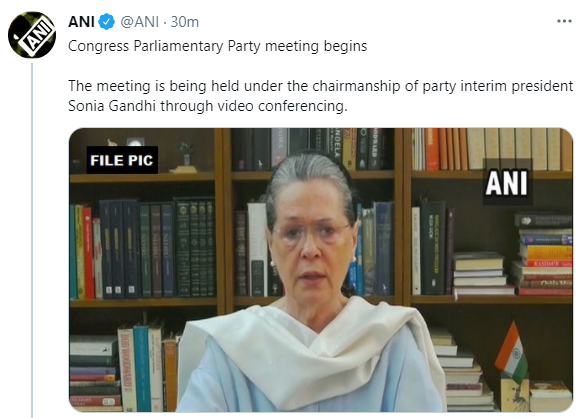This screenshot has height=418, width=586.
Task: Click the blue verified badge beside ANI
Action: [x=107, y=22]
